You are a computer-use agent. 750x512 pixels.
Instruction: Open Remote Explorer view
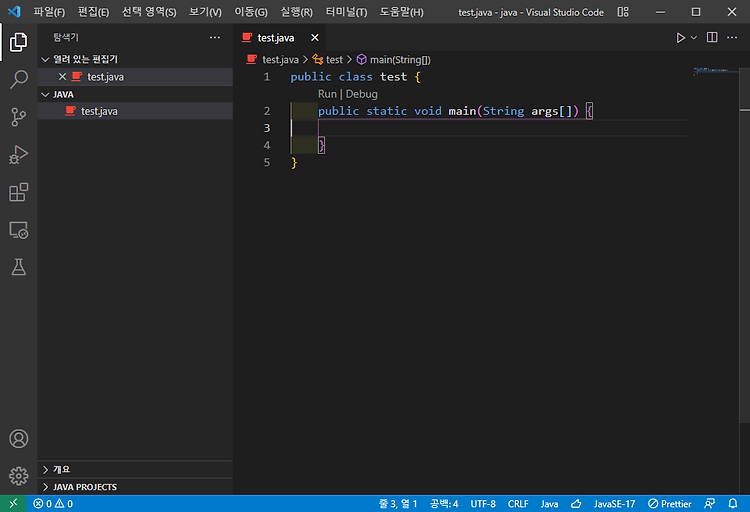pos(19,230)
